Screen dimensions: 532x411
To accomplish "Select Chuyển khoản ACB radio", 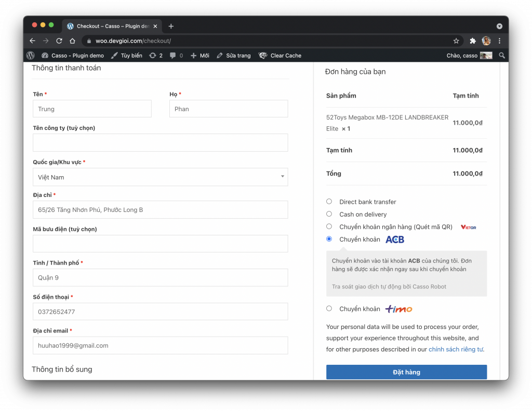I will click(x=329, y=239).
